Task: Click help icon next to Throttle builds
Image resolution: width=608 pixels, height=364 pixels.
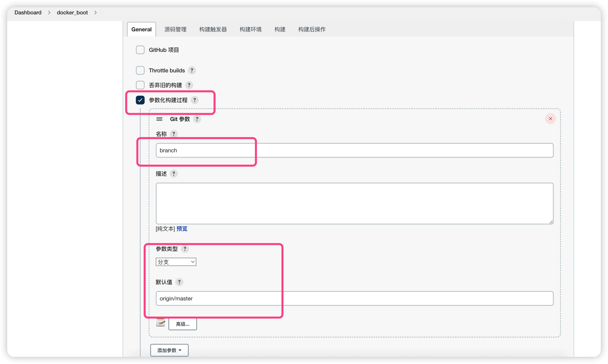Action: [192, 70]
